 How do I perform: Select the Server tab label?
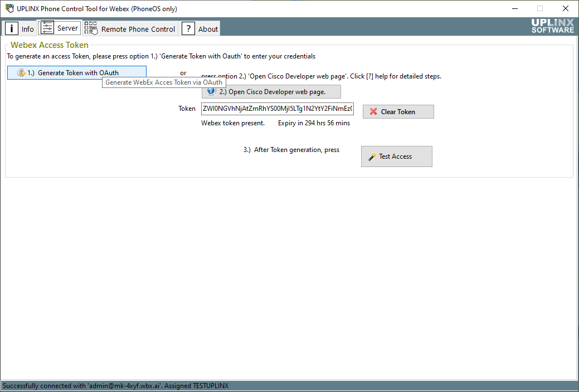67,28
